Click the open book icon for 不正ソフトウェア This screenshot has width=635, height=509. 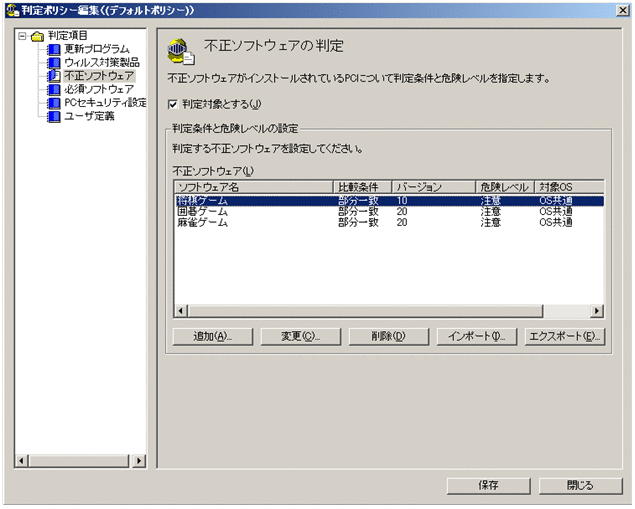[x=54, y=76]
